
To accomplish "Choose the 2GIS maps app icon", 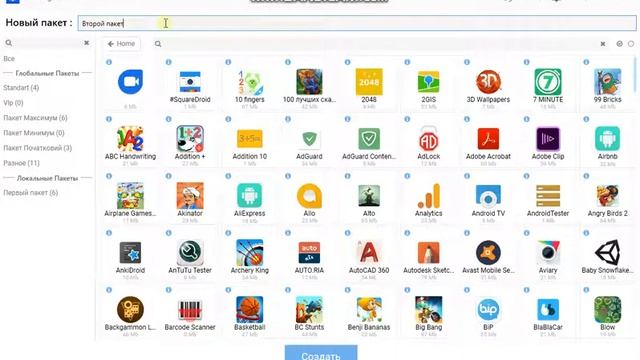I will [429, 82].
